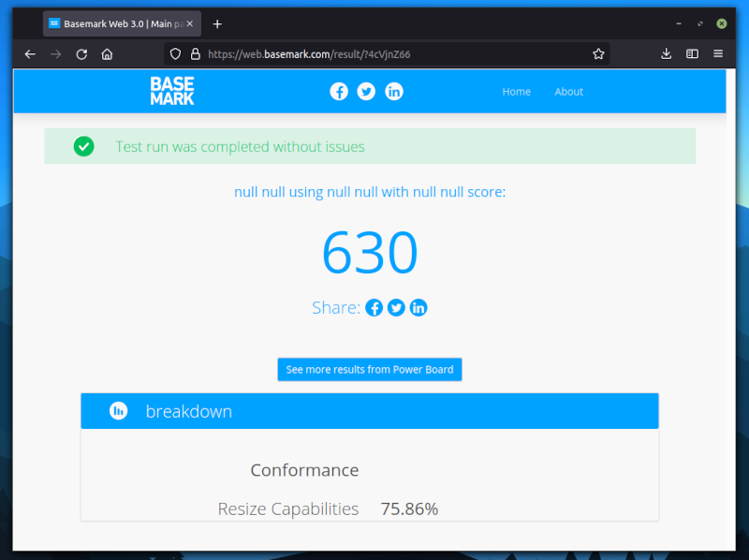Open the downloads panel icon
The height and width of the screenshot is (560, 749).
[x=667, y=53]
